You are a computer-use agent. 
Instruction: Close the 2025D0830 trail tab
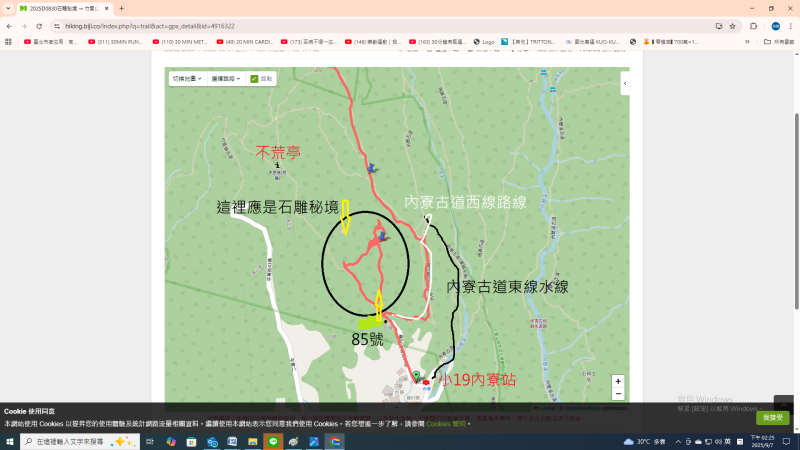(x=107, y=9)
